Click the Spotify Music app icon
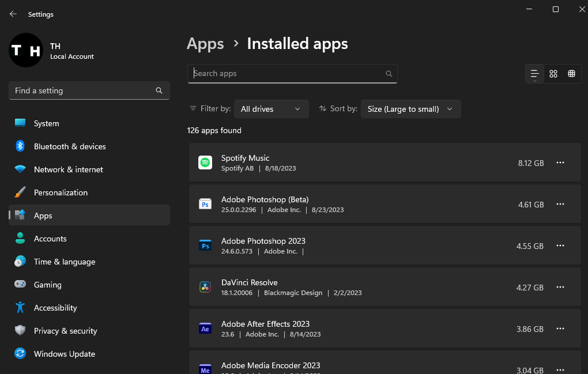Screen dimensions: 588x374 (x=205, y=163)
